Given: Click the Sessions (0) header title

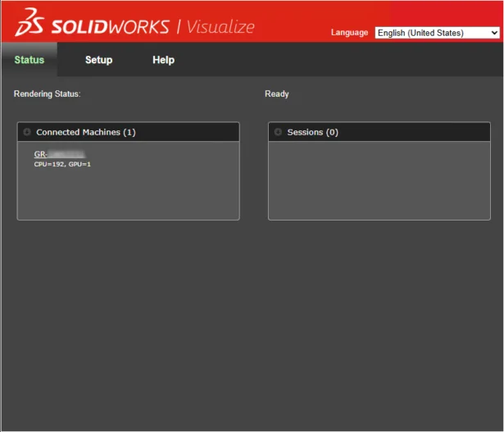Looking at the screenshot, I should coord(312,132).
